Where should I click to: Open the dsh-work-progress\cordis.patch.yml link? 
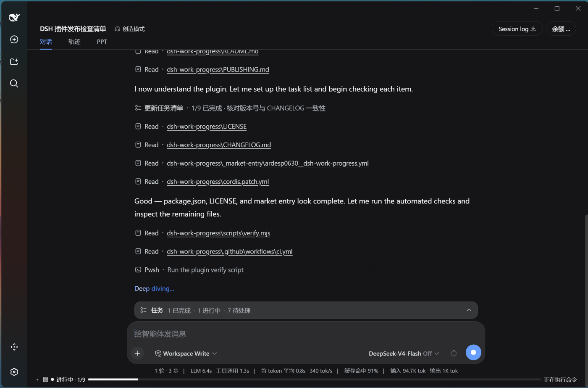tap(218, 182)
